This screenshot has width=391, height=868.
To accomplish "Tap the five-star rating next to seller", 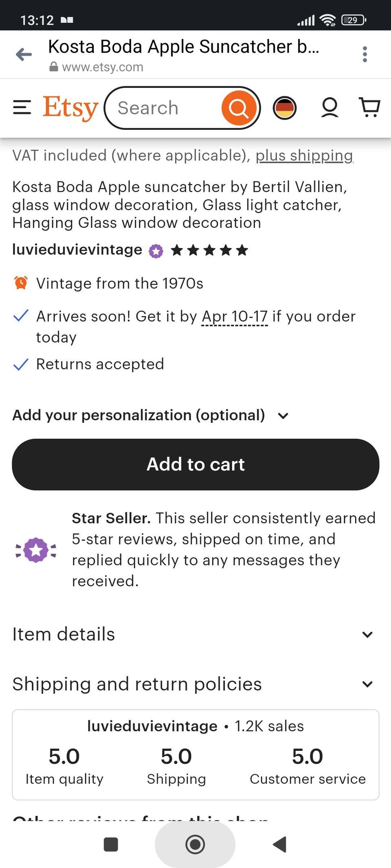I will coord(209,250).
